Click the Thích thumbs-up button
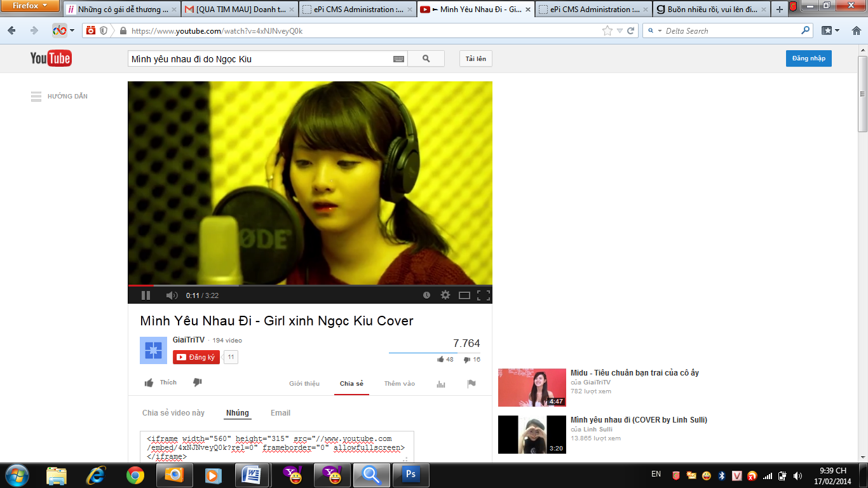 tap(159, 383)
